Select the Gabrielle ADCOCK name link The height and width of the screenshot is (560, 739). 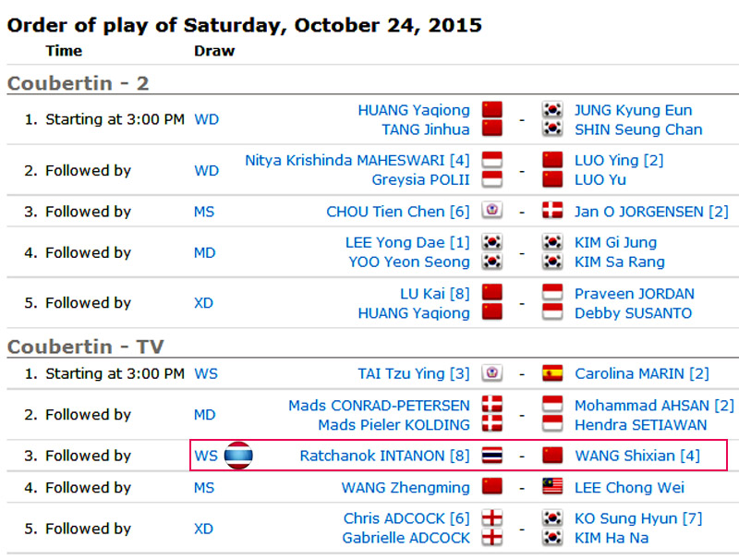[406, 538]
